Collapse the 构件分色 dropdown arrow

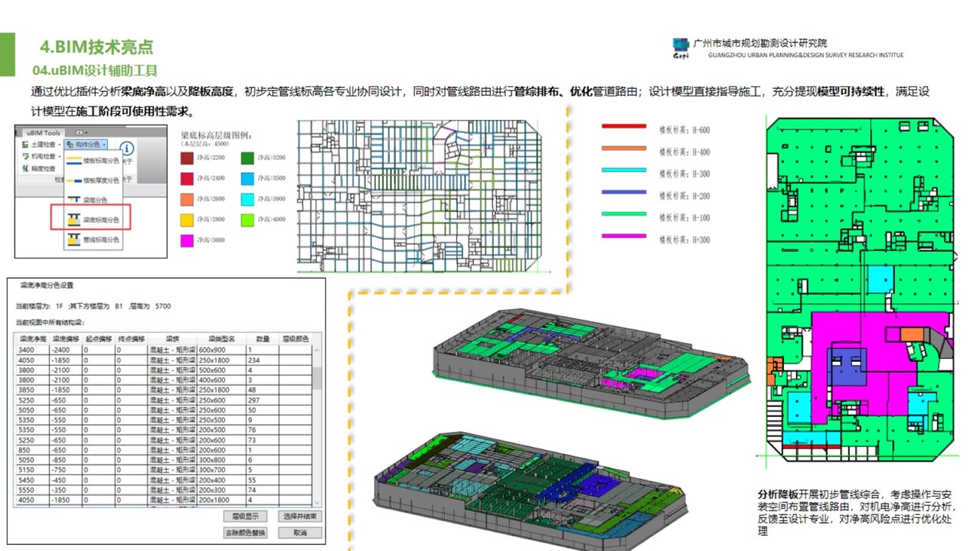click(104, 145)
